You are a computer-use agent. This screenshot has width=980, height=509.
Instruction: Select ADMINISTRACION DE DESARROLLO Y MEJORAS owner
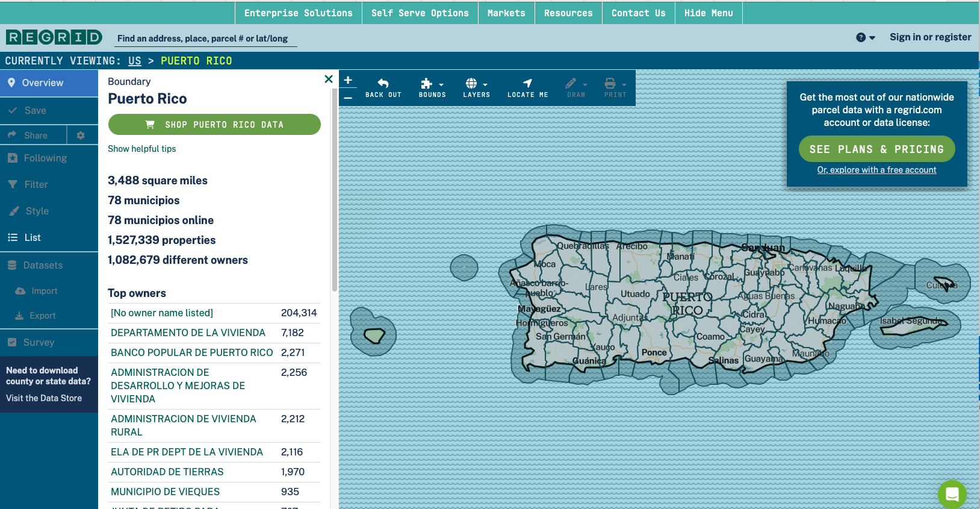(178, 386)
